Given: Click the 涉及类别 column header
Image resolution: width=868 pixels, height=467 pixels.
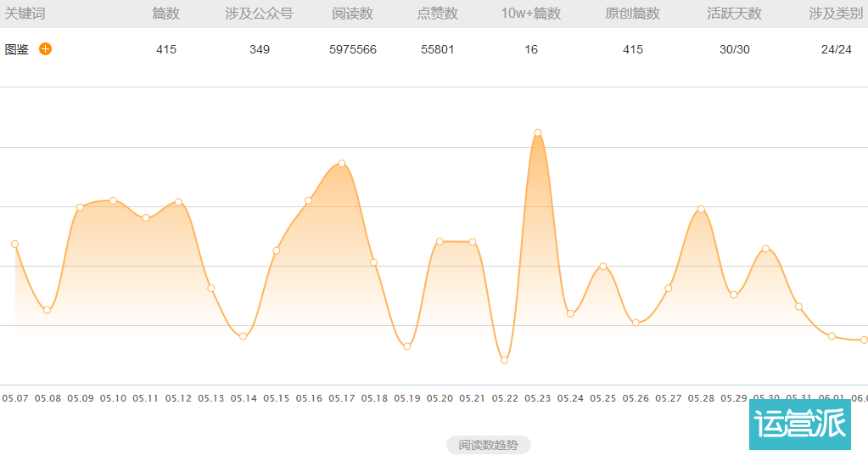Looking at the screenshot, I should tap(836, 14).
